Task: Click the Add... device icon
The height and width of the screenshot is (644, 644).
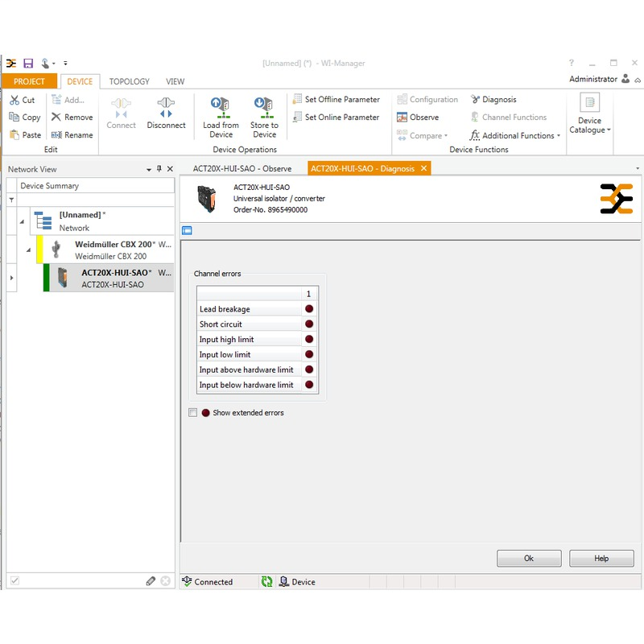Action: [56, 99]
